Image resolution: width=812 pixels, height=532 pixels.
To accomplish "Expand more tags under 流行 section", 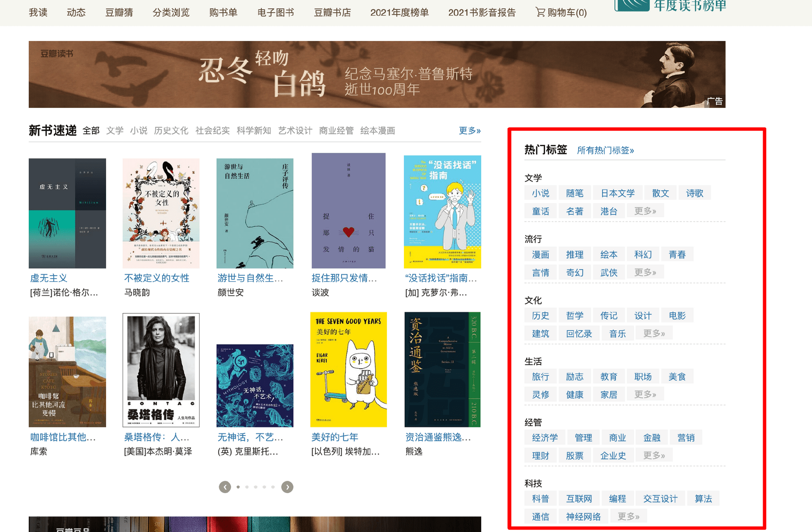I will (645, 272).
